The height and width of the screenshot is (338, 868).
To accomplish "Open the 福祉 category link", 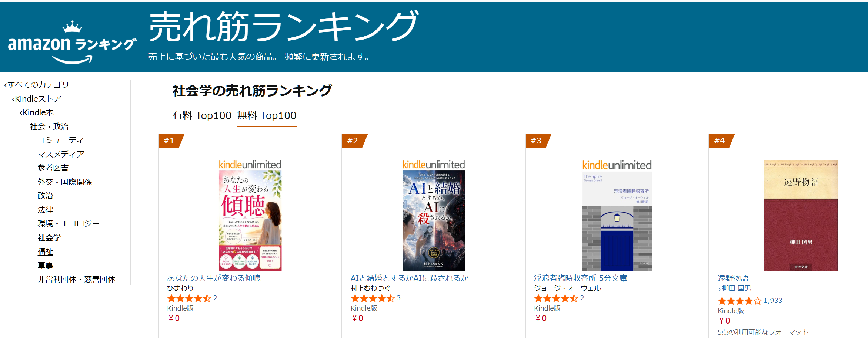I will 45,252.
